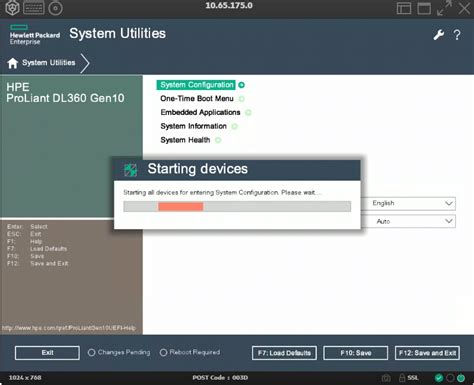Click the Starting devices dialog icon
This screenshot has width=474, height=385.
click(130, 170)
